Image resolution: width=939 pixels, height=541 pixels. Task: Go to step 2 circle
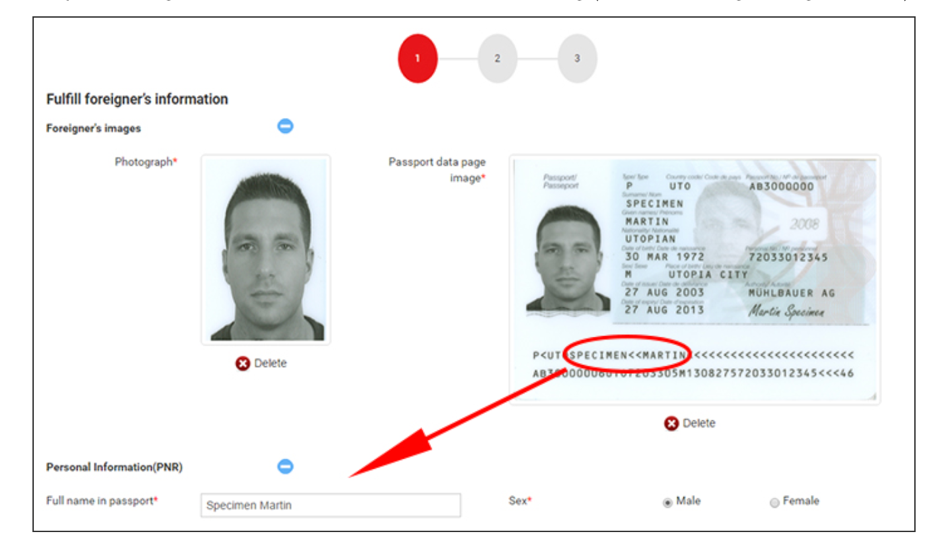tap(497, 59)
